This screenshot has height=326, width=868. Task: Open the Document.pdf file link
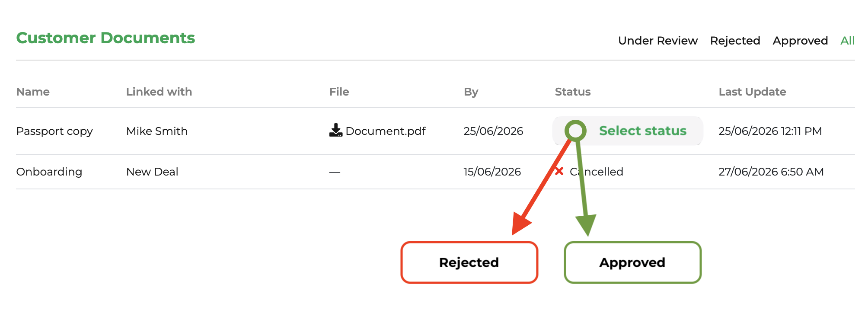[386, 131]
